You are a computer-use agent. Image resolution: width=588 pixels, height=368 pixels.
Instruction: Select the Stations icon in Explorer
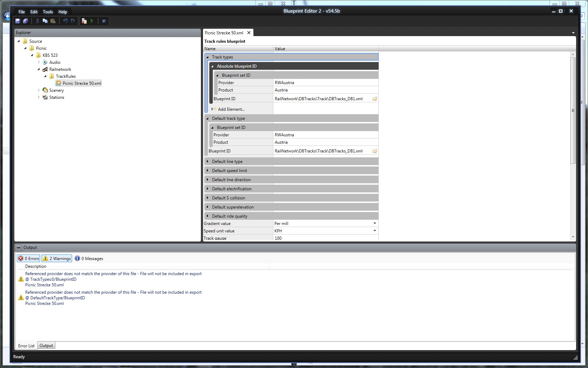(45, 97)
